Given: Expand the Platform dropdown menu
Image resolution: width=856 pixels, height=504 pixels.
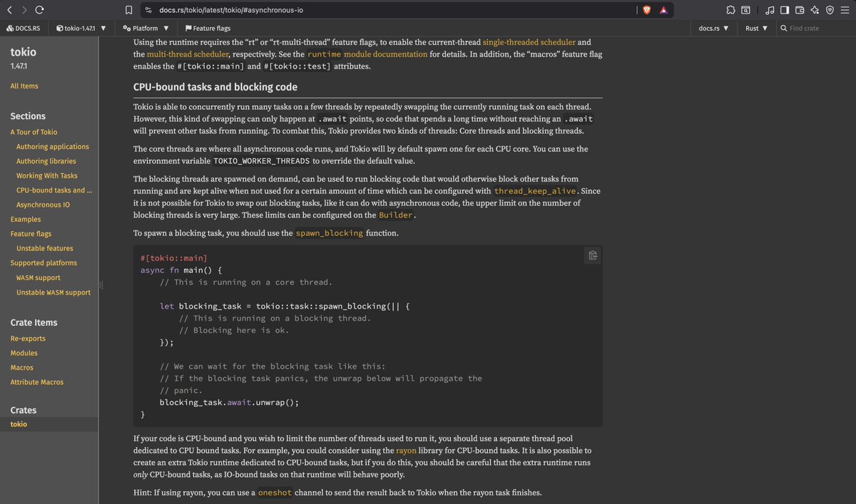Looking at the screenshot, I should pos(146,28).
